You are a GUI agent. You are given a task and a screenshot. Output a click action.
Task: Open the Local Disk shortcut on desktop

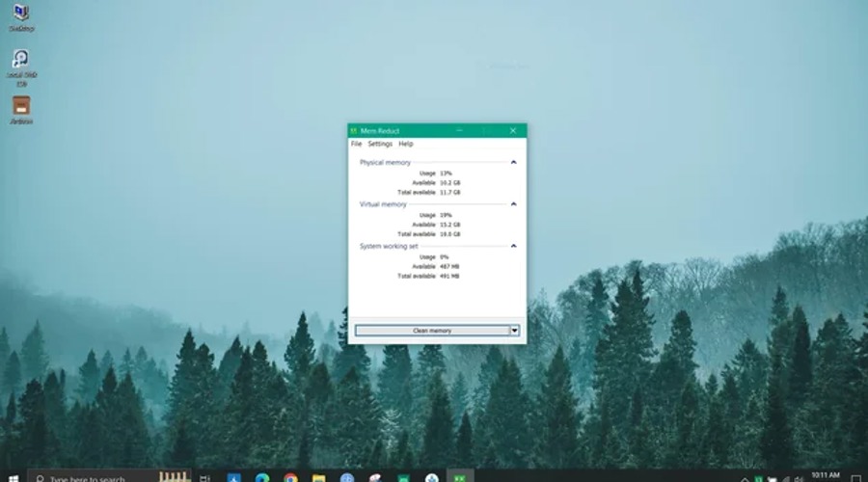tap(20, 60)
